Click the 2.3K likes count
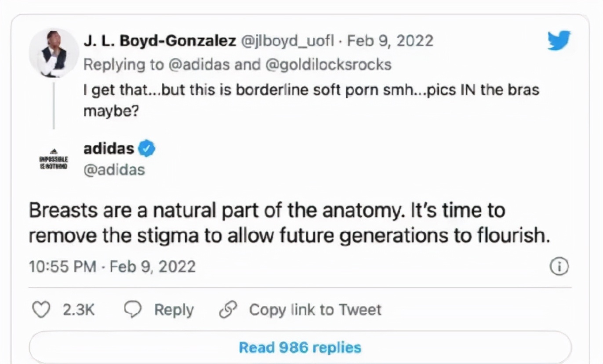603x364 pixels. [78, 309]
